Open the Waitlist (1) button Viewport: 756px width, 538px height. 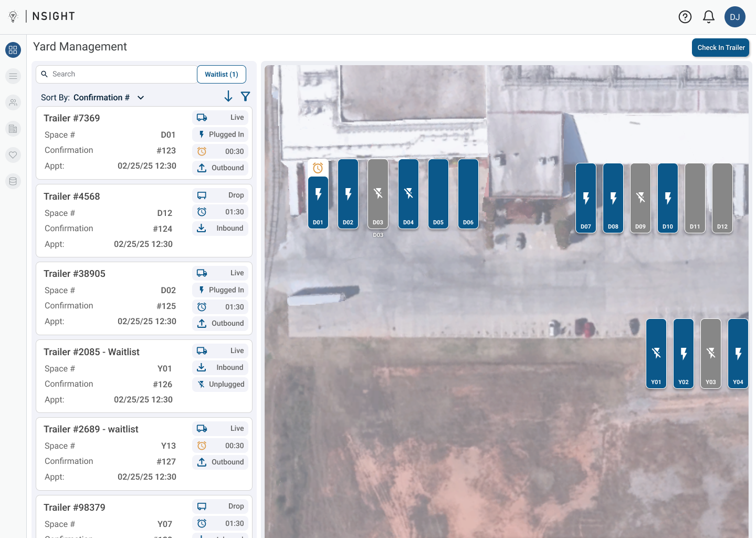pyautogui.click(x=222, y=74)
